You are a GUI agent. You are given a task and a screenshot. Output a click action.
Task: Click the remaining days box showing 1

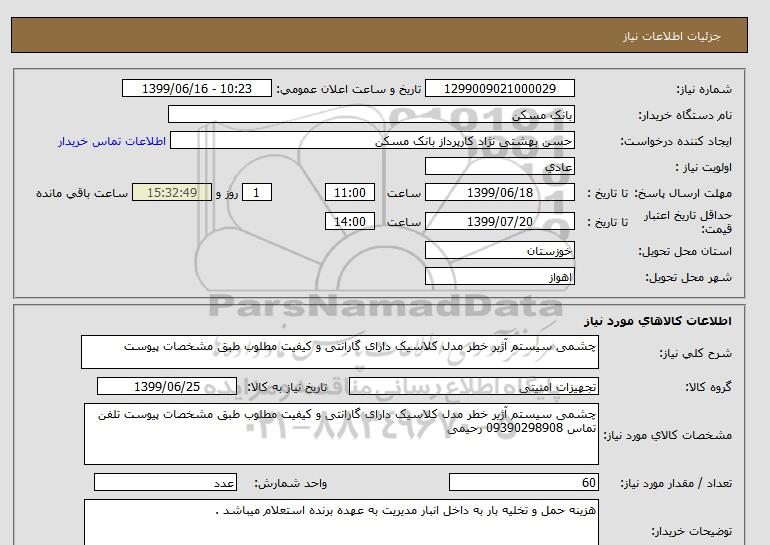click(x=258, y=193)
